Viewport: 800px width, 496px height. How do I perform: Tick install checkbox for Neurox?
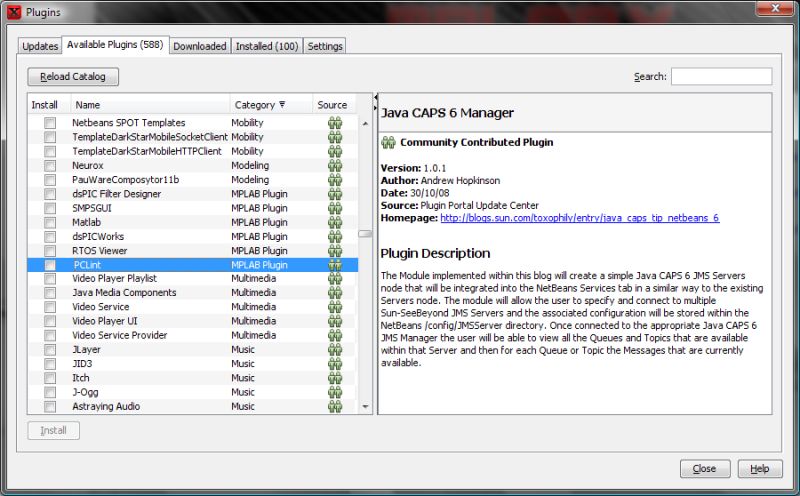click(x=50, y=165)
